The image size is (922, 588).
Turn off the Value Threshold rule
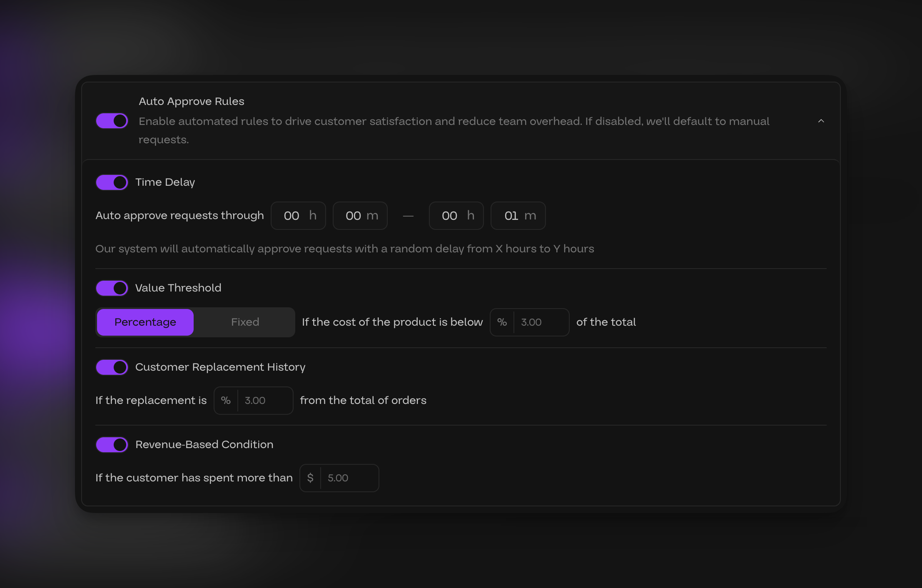pos(112,288)
